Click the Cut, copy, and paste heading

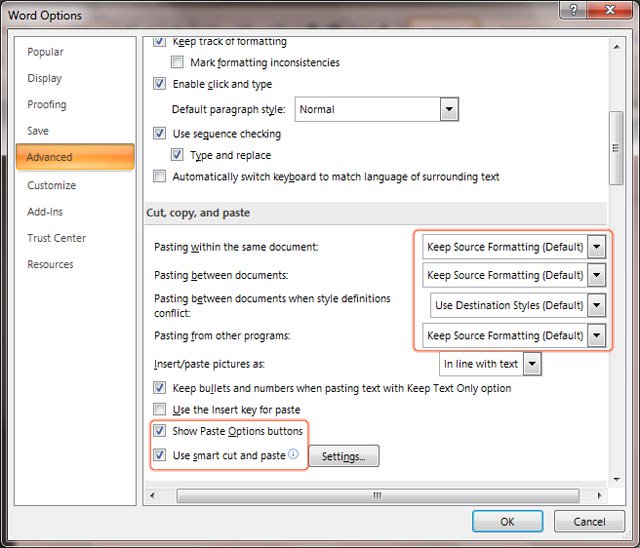click(198, 213)
